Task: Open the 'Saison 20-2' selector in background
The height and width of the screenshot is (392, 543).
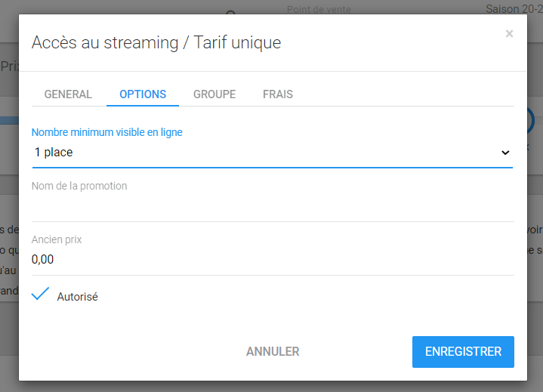Action: [514, 9]
